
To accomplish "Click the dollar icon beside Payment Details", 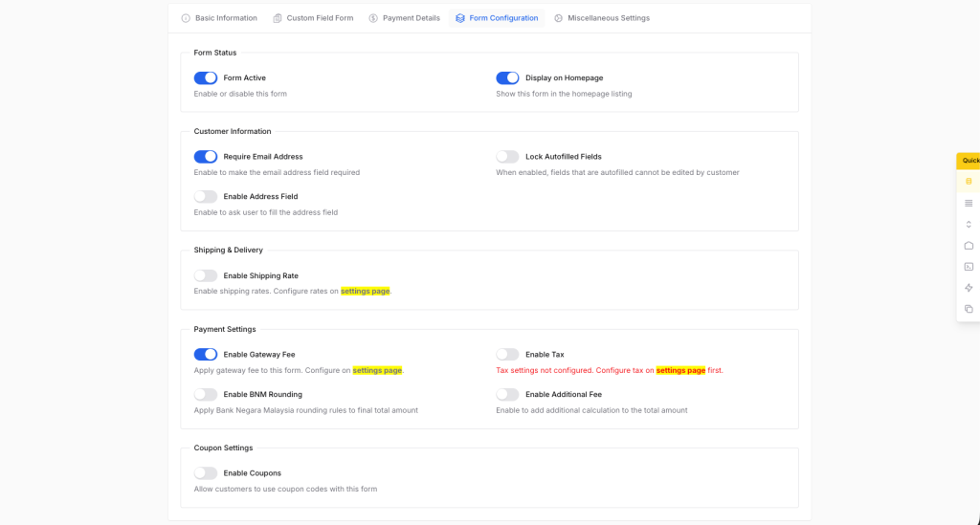I will pos(373,18).
